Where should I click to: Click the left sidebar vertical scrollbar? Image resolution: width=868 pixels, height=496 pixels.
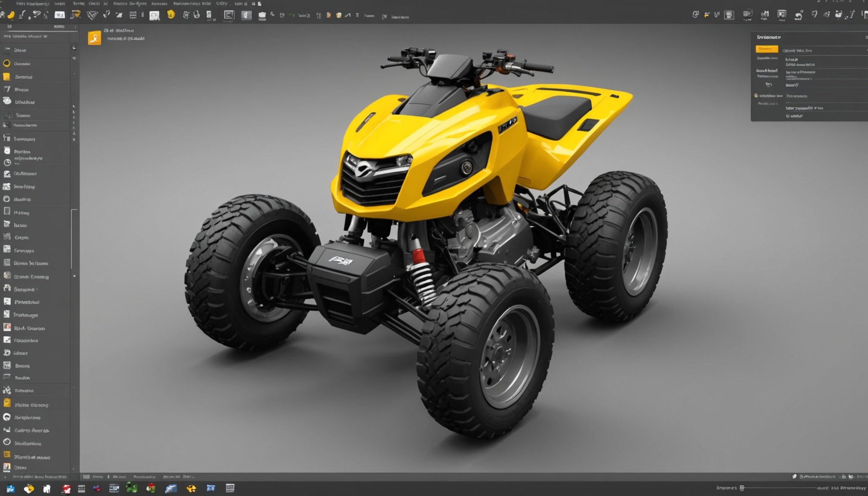(x=72, y=239)
